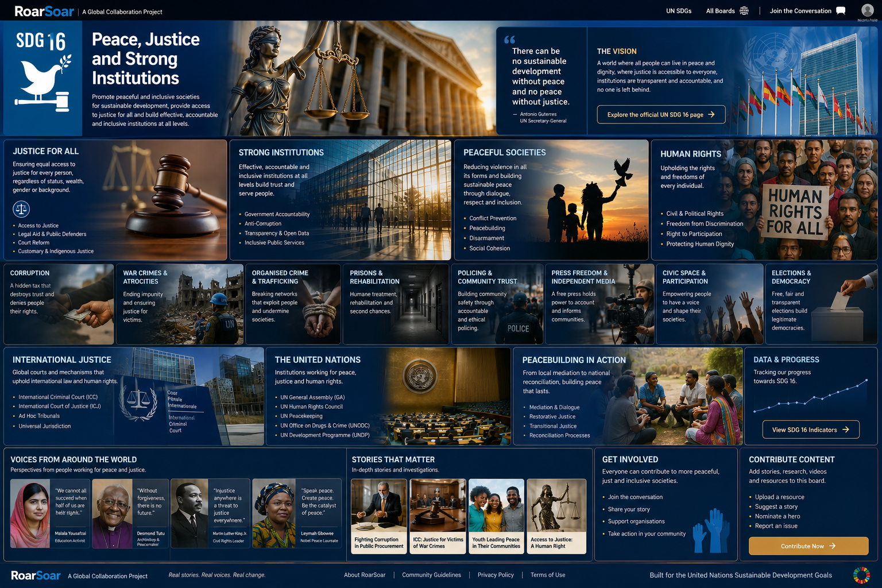The height and width of the screenshot is (588, 882).
Task: Click the blue raised hands icon in Get Involved
Action: point(710,531)
